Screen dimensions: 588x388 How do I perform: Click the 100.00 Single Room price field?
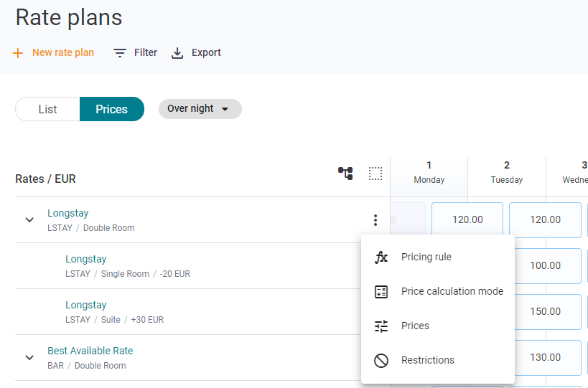click(548, 266)
